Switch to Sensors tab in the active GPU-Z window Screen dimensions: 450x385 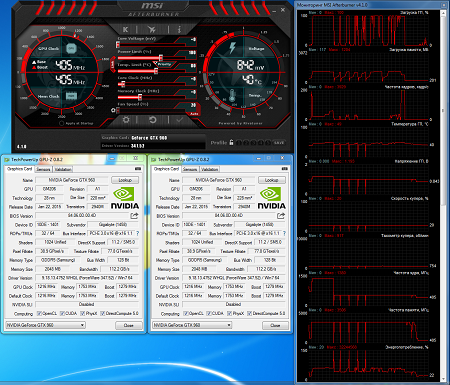pyautogui.click(x=190, y=169)
